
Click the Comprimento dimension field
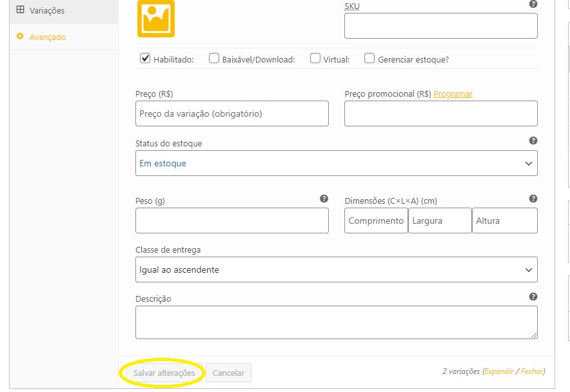click(376, 220)
